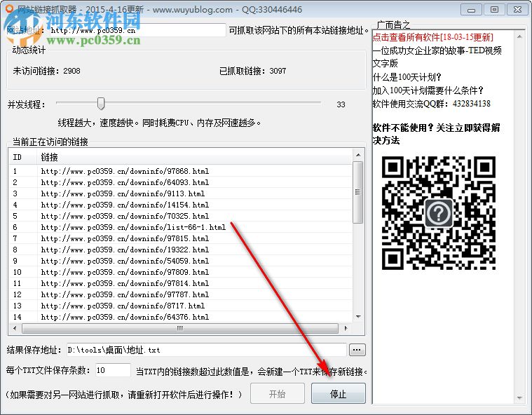Viewport: 532px width, 415px height.
Task: Open 加入100天计划需要什么条件 link
Action: click(428, 90)
